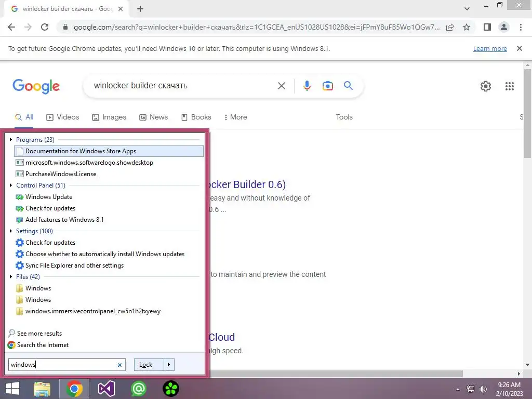Reload the page with the refresh icon
Viewport: 532px width, 399px height.
coord(45,27)
